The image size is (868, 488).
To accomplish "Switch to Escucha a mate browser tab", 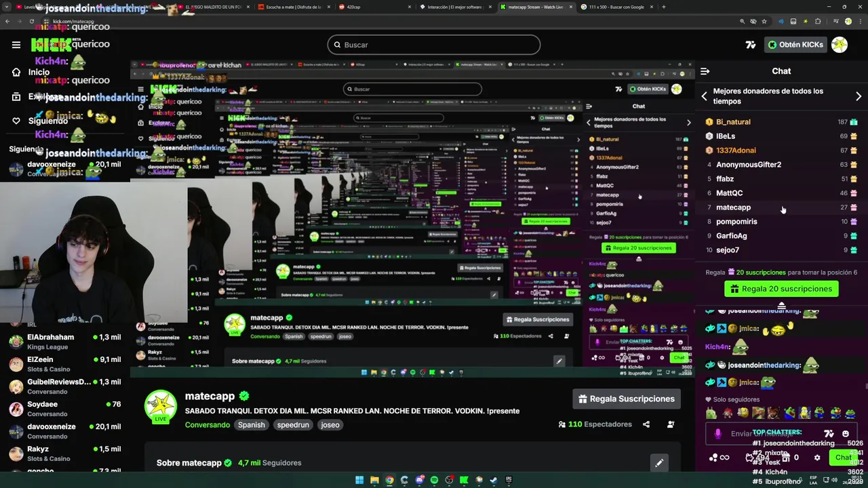I will pyautogui.click(x=293, y=7).
